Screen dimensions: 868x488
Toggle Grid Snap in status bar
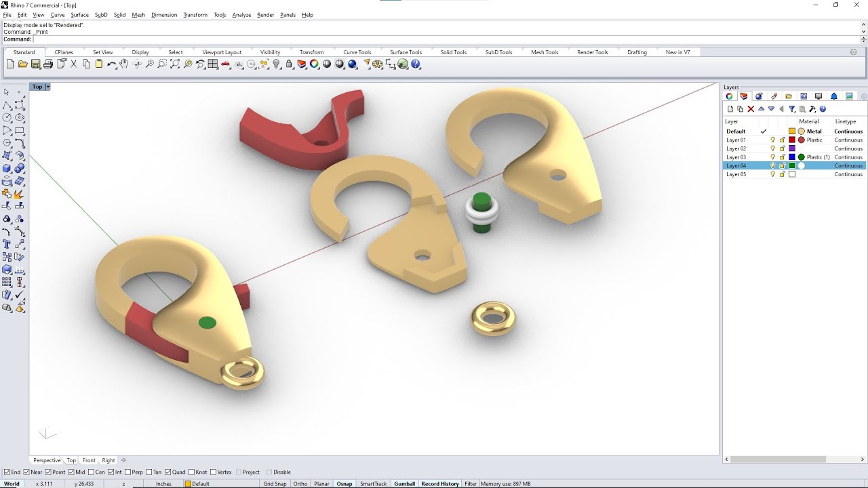tap(275, 484)
